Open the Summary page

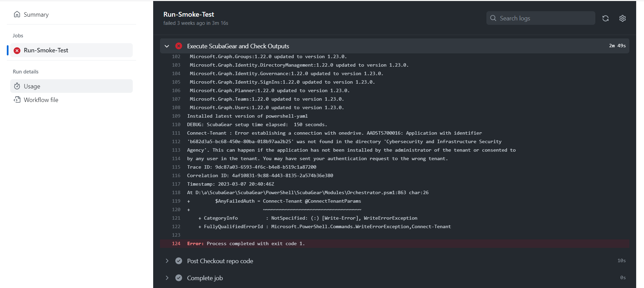coord(71,14)
